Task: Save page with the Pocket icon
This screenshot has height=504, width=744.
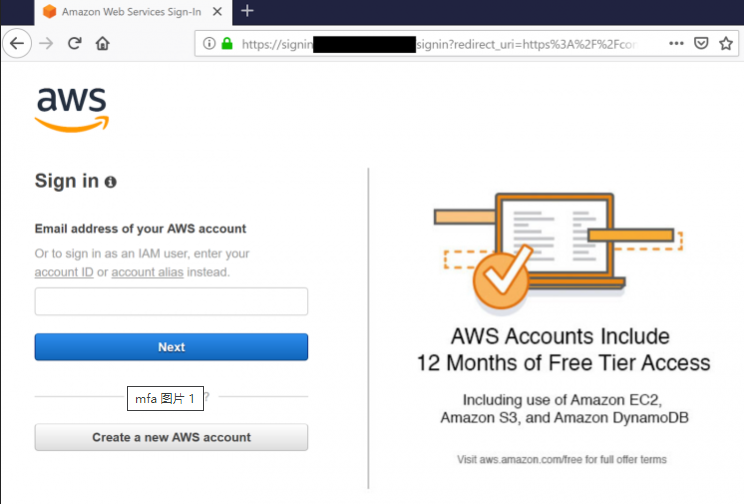Action: point(701,44)
